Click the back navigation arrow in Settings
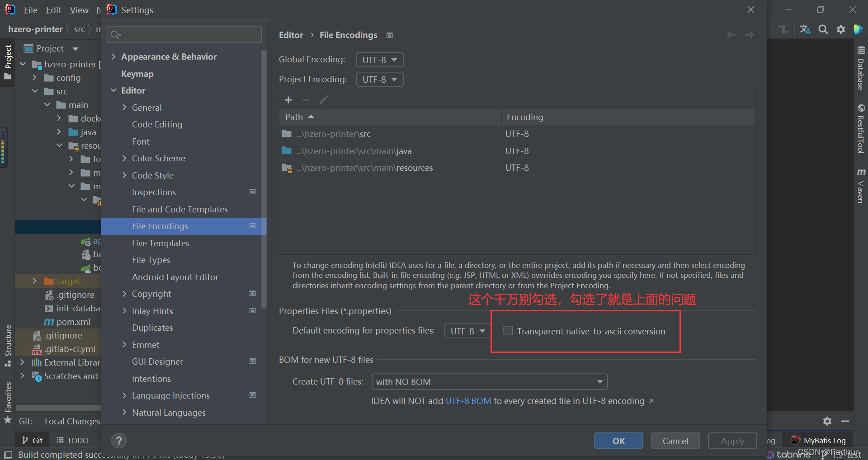 click(x=731, y=35)
